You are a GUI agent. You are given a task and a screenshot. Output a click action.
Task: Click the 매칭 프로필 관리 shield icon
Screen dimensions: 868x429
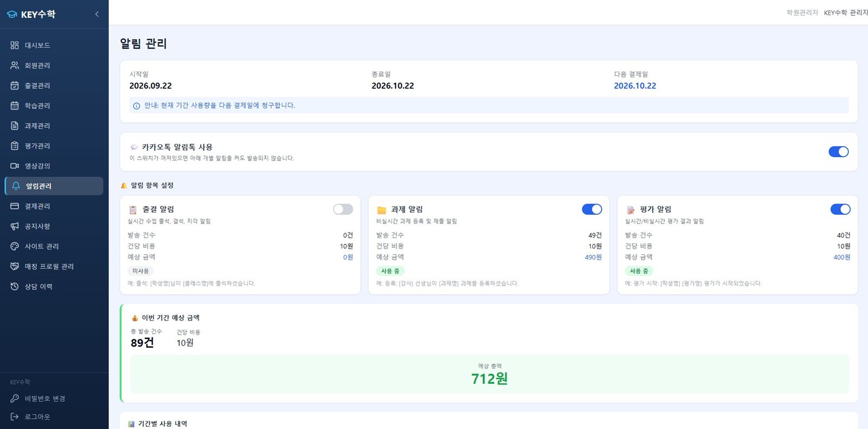[15, 266]
